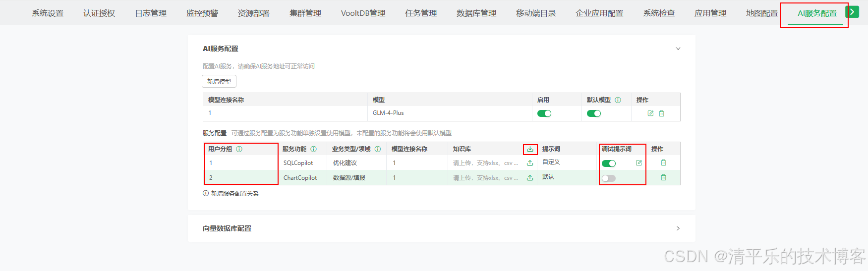Download the 知识库 template via header icon
Screen dimensions: 868x271
pos(530,149)
